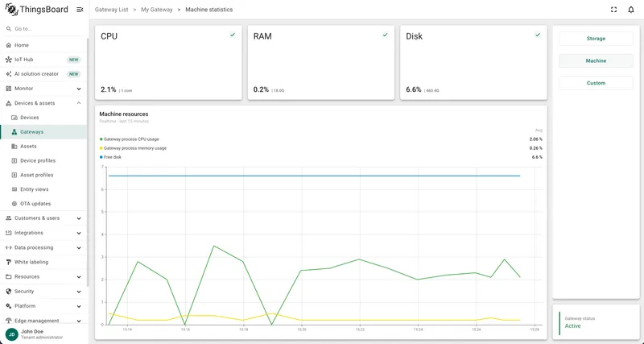Click the Customers & users icon
This screenshot has width=644, height=344.
point(9,218)
